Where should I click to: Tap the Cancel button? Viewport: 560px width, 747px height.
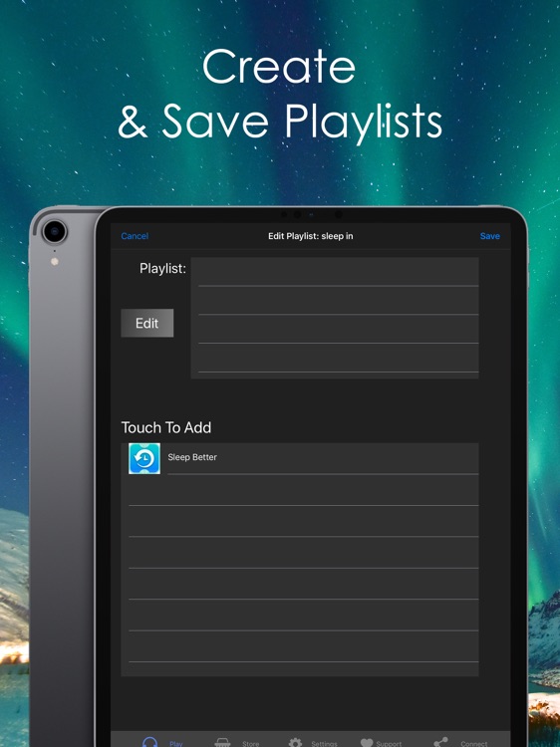coord(135,236)
